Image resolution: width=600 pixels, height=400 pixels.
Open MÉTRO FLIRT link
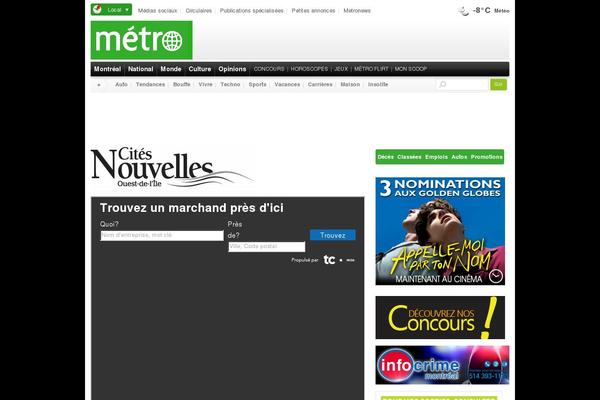(371, 69)
